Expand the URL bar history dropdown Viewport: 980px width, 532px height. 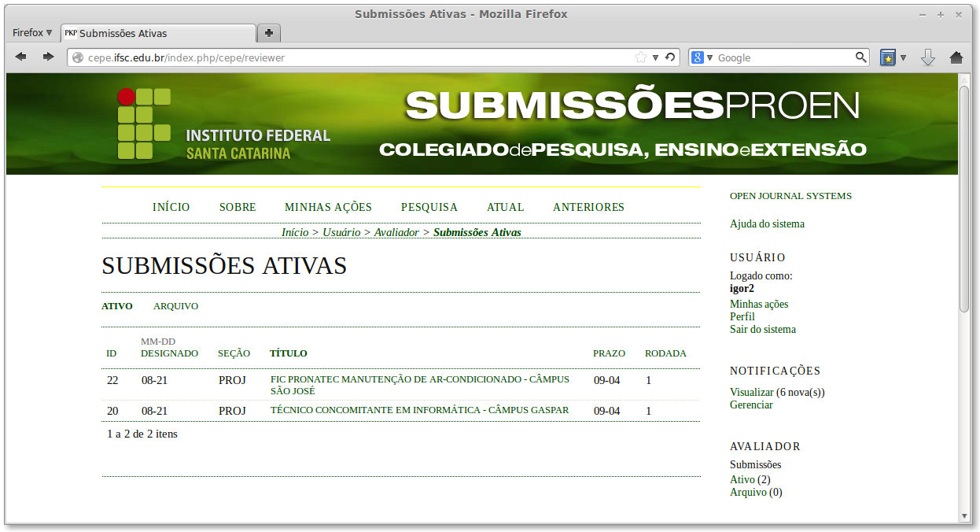[x=654, y=57]
